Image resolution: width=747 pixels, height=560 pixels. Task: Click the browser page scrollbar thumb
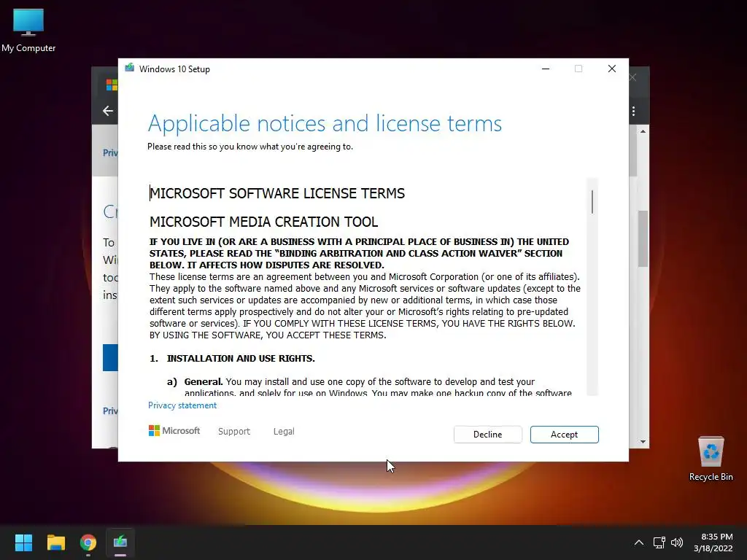click(643, 238)
